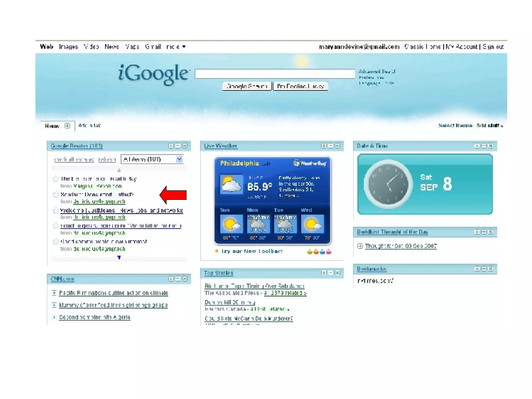532x399 pixels.
Task: Open the Date & Time gadget menu icon
Action: (x=477, y=146)
